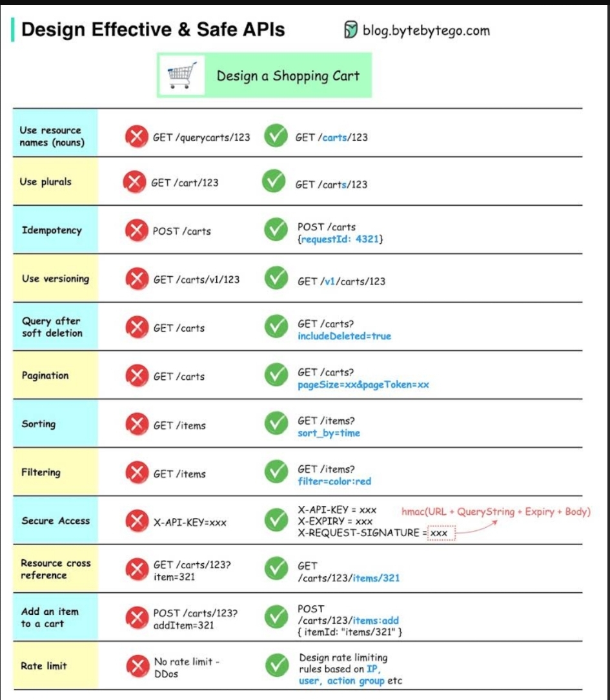Image resolution: width=610 pixels, height=700 pixels.
Task: Select the Design Effective & Safe APIs title
Action: point(153,30)
